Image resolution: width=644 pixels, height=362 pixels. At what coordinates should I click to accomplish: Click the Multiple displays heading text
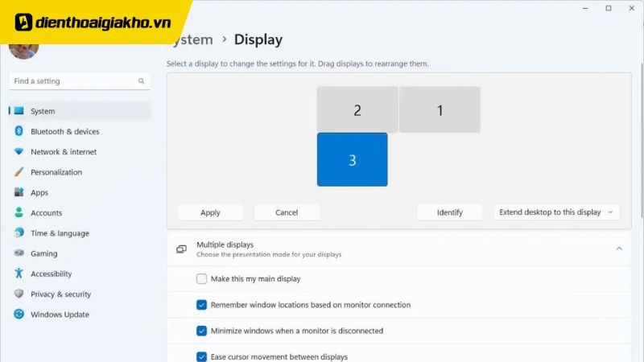point(225,245)
